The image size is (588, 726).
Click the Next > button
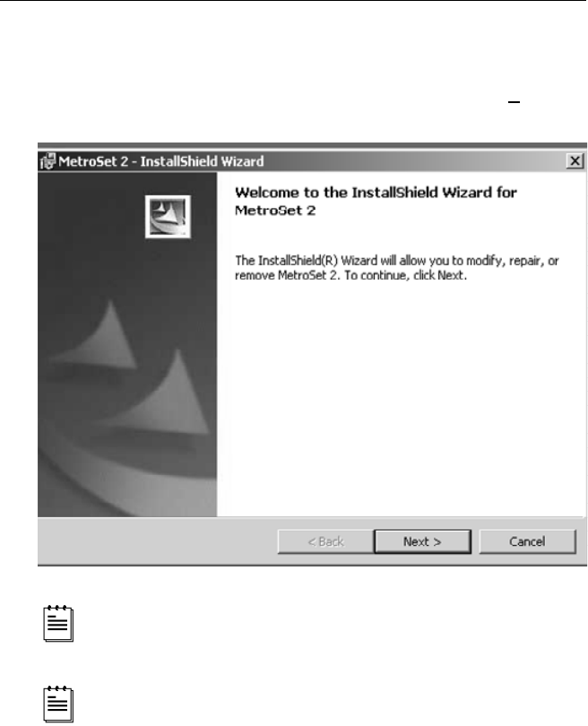tap(422, 541)
